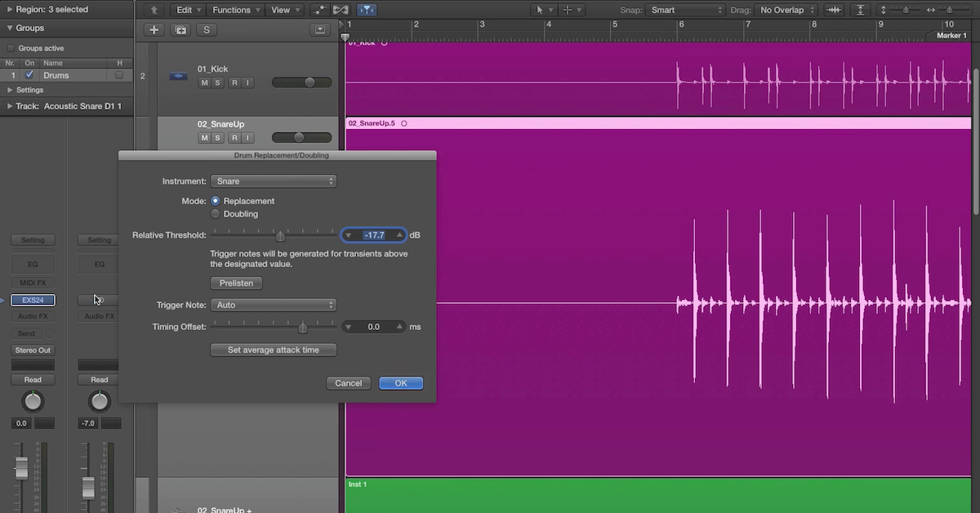
Task: Click Set average attack time button
Action: (274, 350)
